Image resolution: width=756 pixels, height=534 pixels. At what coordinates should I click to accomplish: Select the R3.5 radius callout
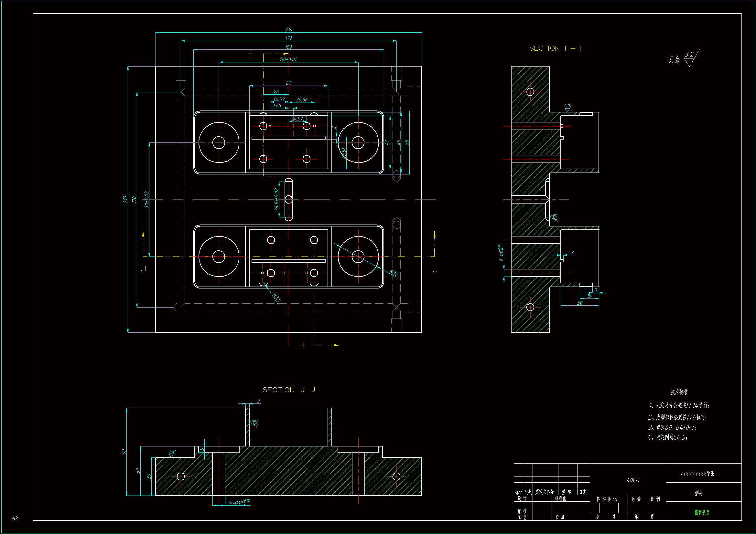[x=276, y=298]
